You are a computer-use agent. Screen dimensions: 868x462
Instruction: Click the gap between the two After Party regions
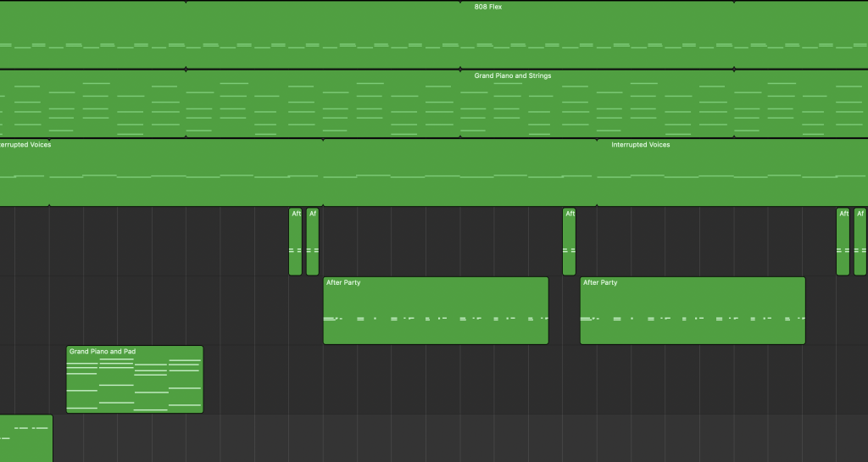(x=564, y=310)
